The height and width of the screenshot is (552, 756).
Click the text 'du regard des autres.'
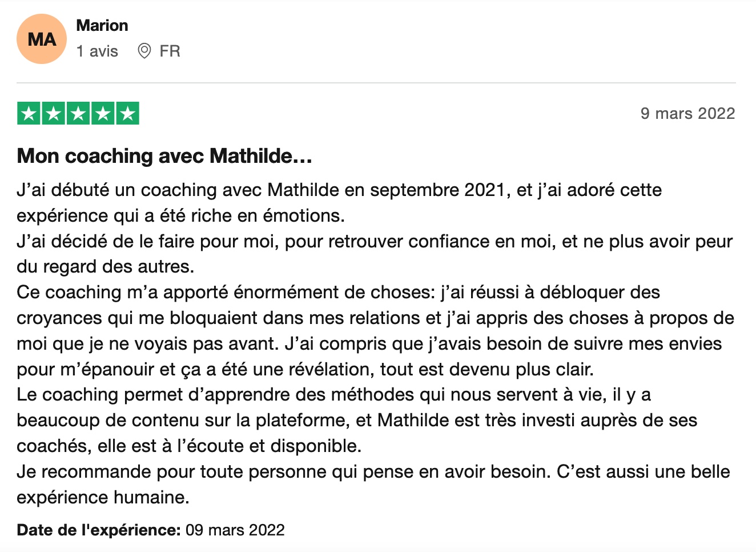[x=106, y=267]
